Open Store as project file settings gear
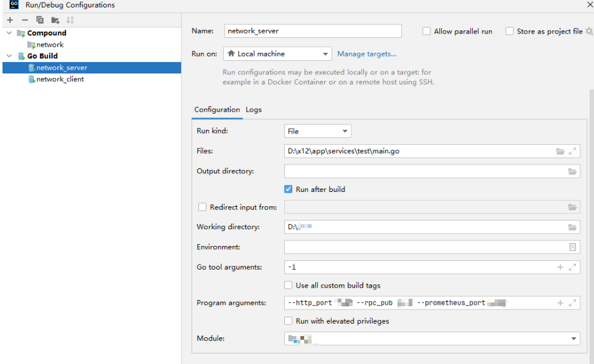The height and width of the screenshot is (364, 594). tap(590, 32)
